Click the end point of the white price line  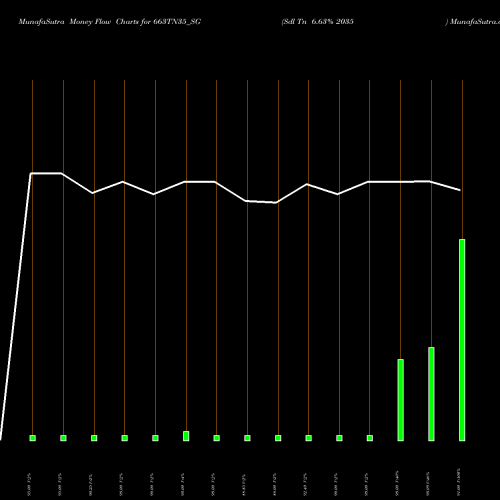tap(460, 190)
